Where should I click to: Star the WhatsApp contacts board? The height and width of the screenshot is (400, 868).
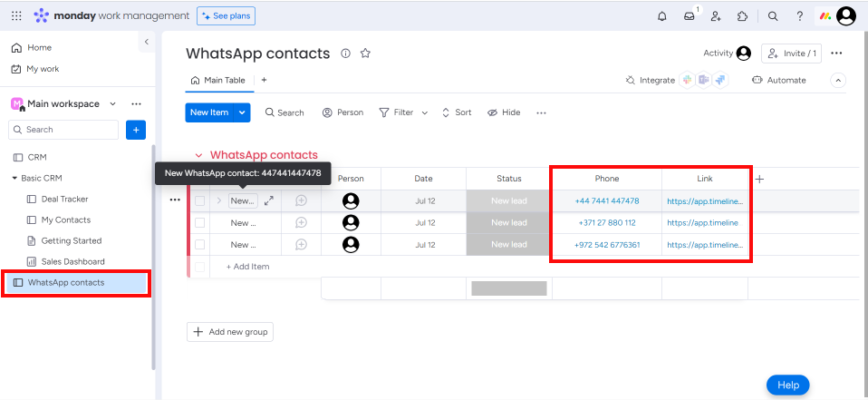(365, 54)
